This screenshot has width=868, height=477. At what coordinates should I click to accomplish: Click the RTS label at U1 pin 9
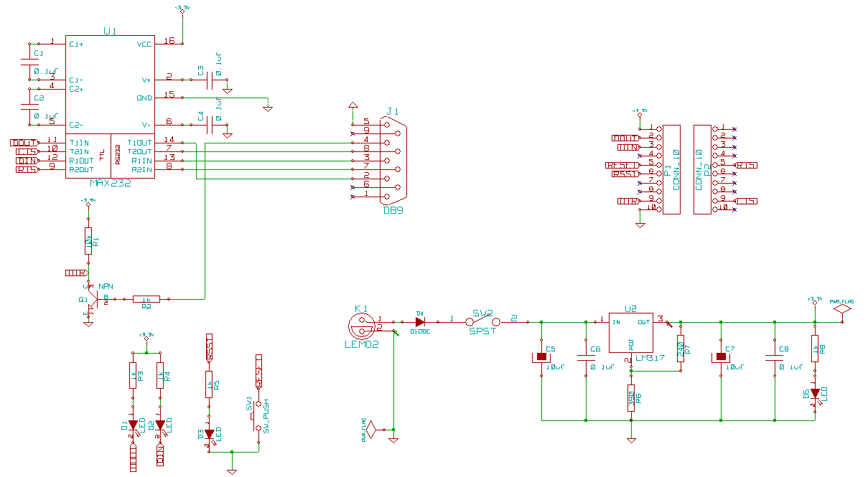tap(27, 170)
